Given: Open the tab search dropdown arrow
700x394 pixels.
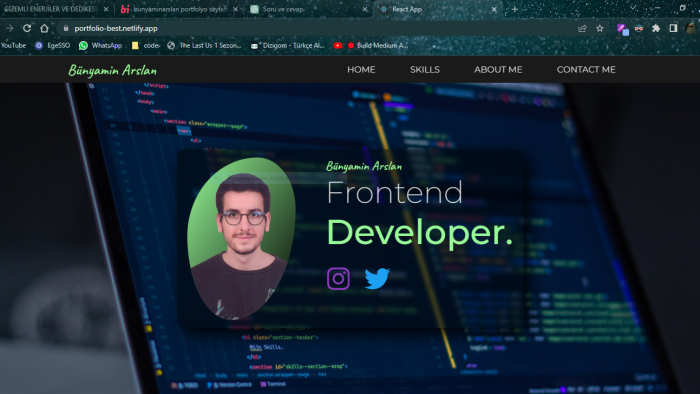Looking at the screenshot, I should 633,8.
